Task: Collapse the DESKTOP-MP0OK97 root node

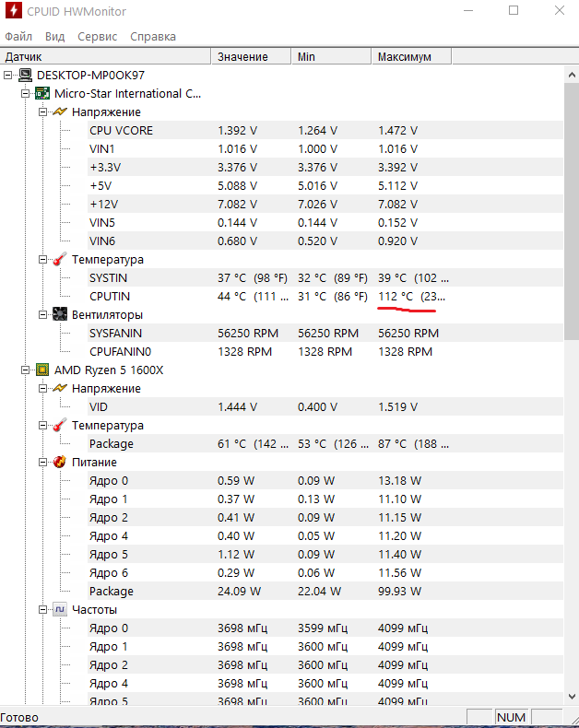Action: (8, 75)
